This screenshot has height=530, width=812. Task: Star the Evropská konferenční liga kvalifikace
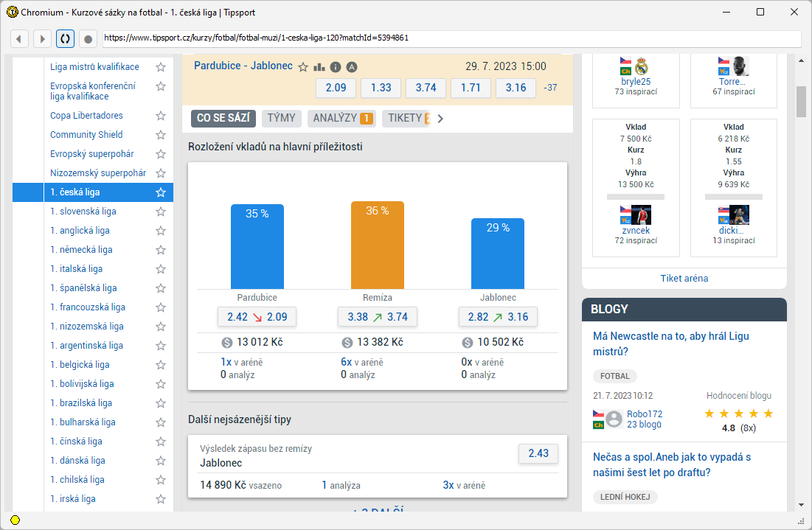point(161,86)
